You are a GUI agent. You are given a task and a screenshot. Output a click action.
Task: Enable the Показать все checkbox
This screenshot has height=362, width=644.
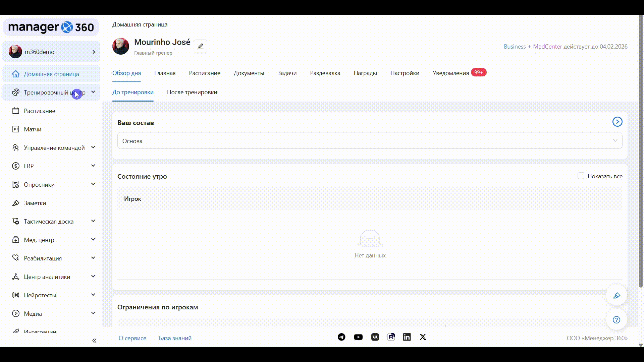[x=581, y=176]
